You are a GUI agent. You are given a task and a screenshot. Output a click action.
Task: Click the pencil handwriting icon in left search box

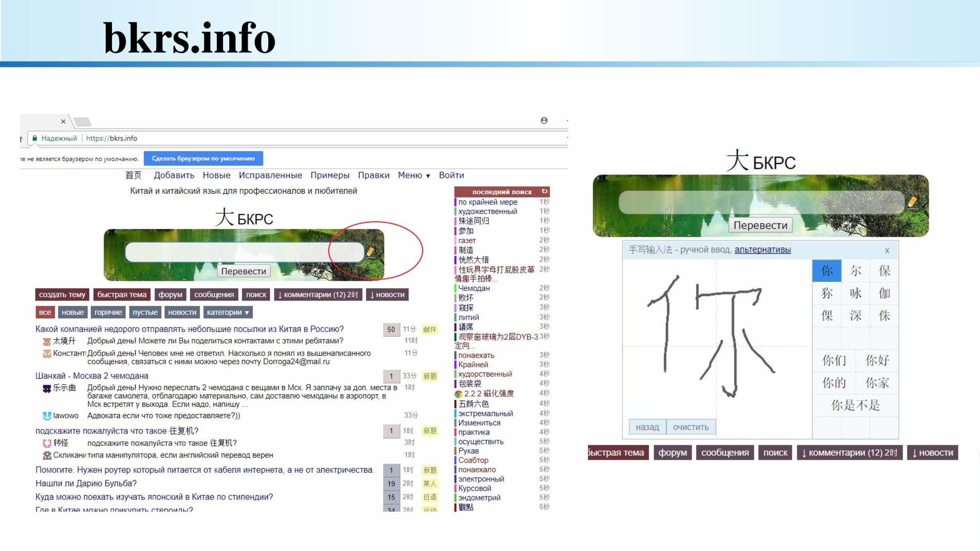point(370,251)
